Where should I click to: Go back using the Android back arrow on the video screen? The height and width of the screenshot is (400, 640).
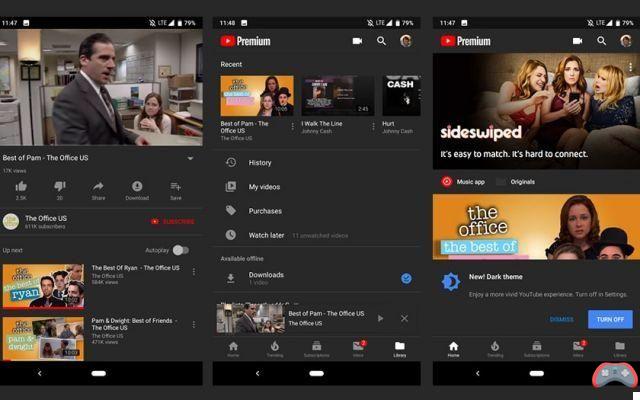pos(40,373)
